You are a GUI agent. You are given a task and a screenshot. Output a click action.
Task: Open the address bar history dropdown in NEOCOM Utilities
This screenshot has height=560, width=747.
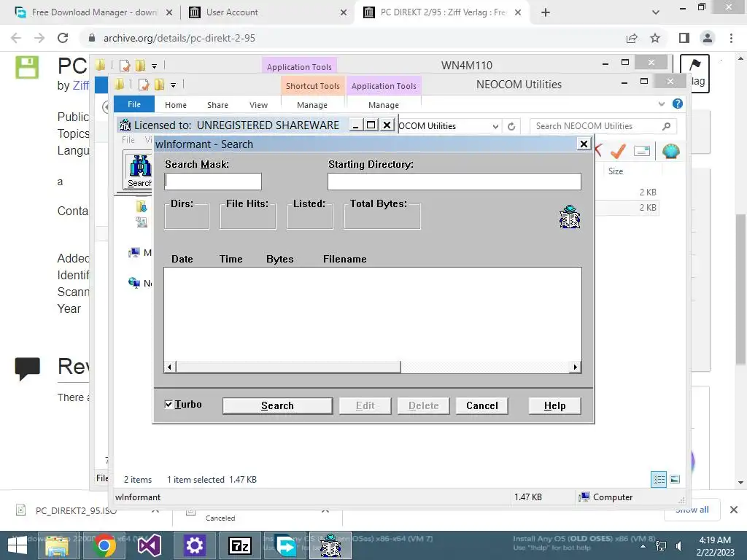coord(495,126)
